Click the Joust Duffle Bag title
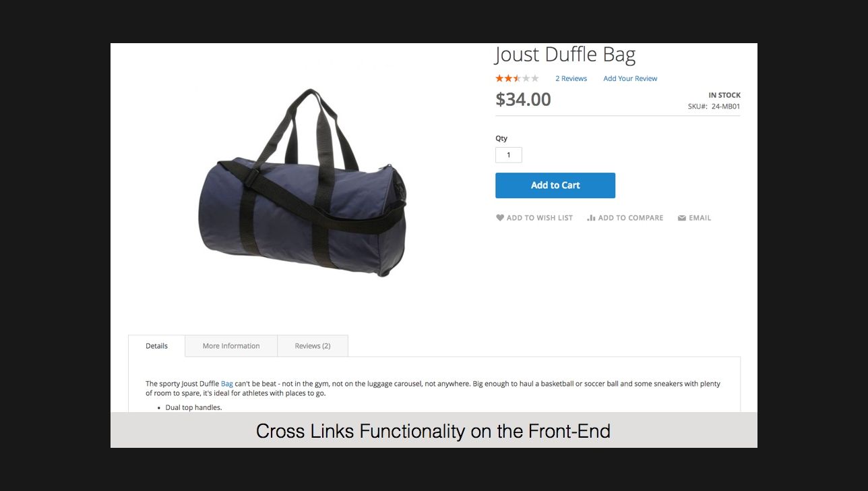This screenshot has height=491, width=868. [x=565, y=54]
